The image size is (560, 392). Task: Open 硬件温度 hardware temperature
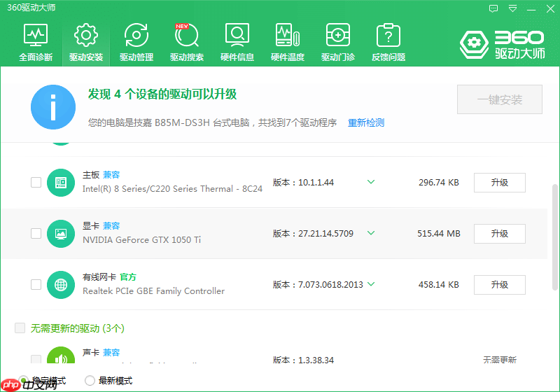[x=288, y=42]
